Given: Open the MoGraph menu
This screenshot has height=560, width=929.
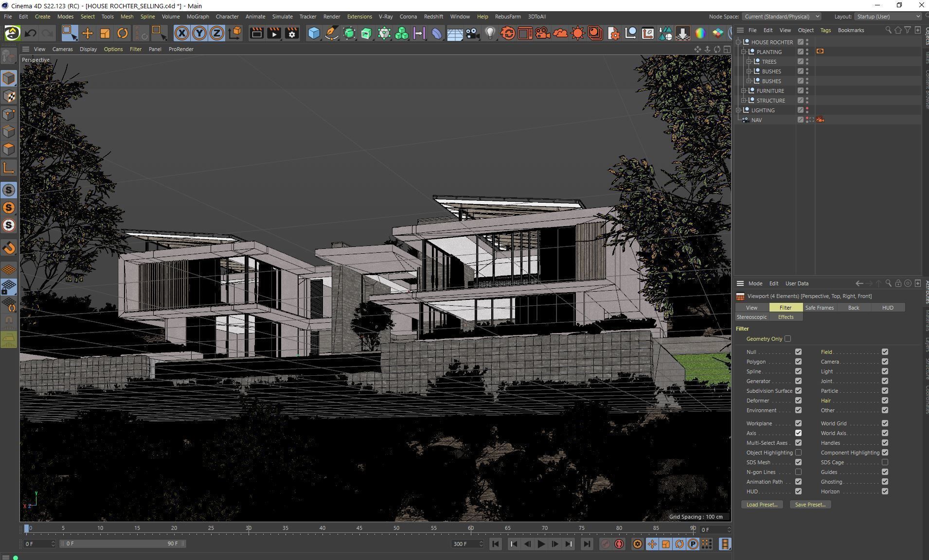Looking at the screenshot, I should point(197,17).
